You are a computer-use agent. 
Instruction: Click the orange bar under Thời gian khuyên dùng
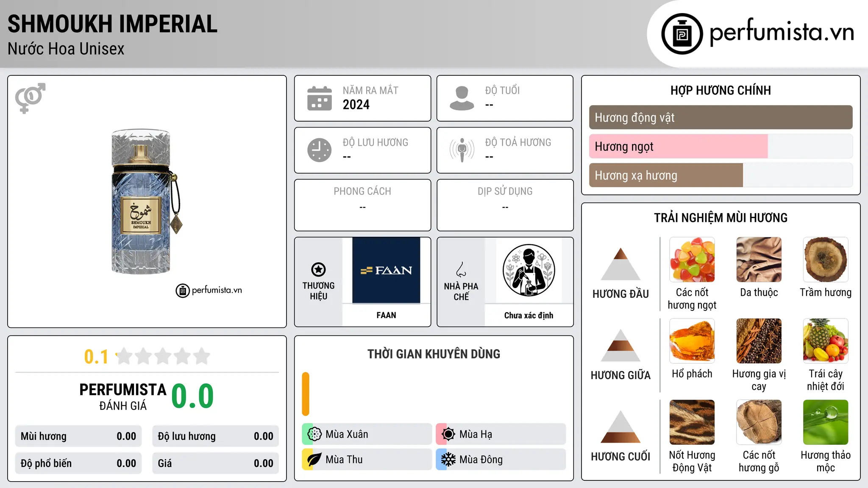(x=306, y=394)
